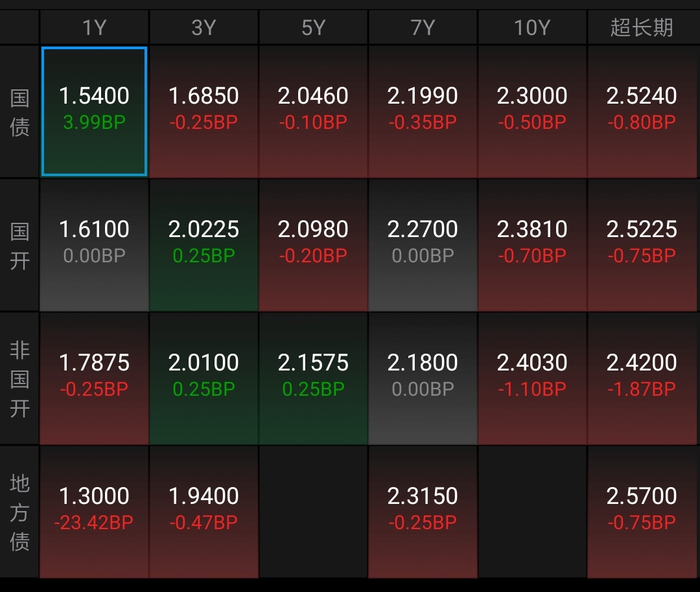
Task: Select 地方债 1Y cell with -23.42BP
Action: [94, 512]
